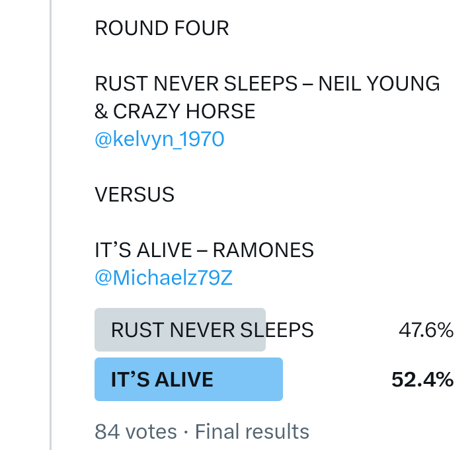
Task: Click the separator dot before Final results
Action: point(186,431)
